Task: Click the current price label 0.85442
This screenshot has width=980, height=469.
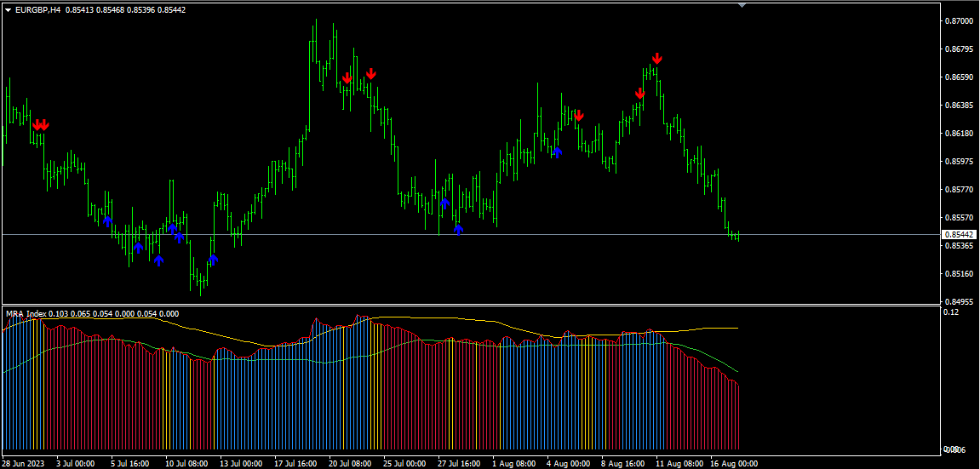Action: click(x=958, y=235)
